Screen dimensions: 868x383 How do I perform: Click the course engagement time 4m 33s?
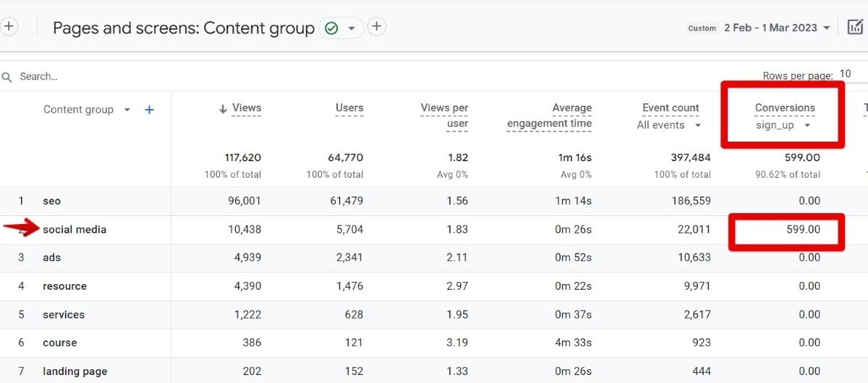pyautogui.click(x=575, y=343)
